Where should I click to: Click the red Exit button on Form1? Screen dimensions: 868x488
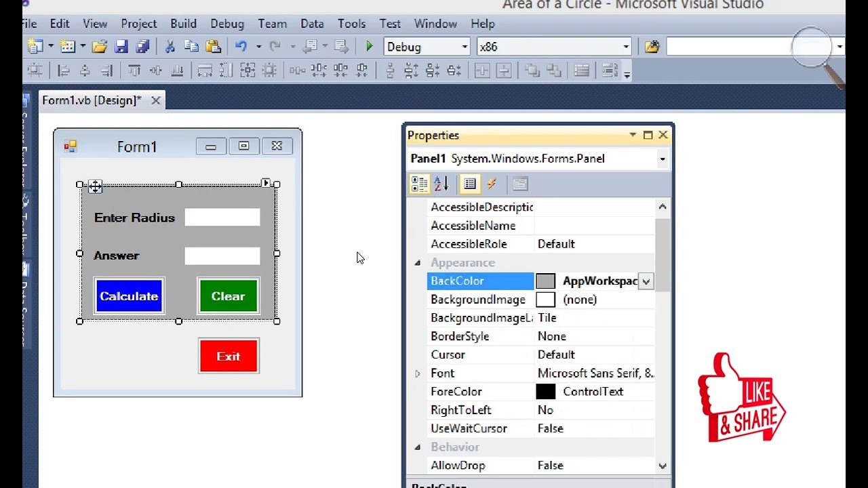pos(229,357)
